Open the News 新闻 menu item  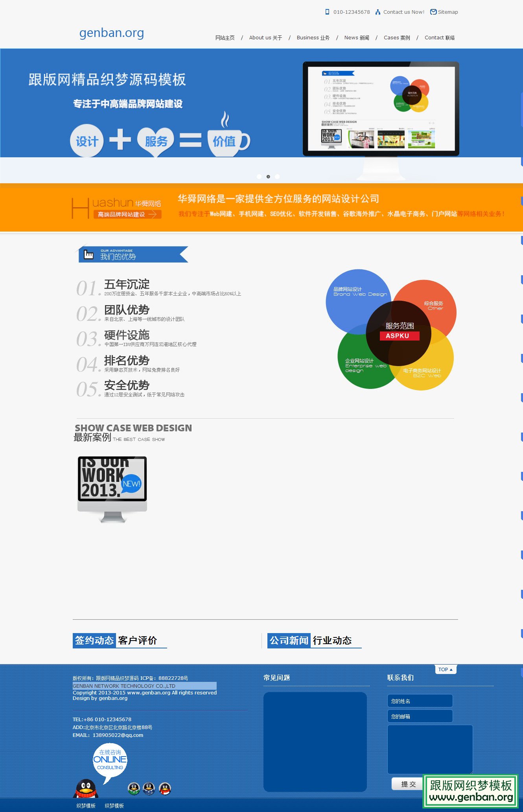[357, 38]
